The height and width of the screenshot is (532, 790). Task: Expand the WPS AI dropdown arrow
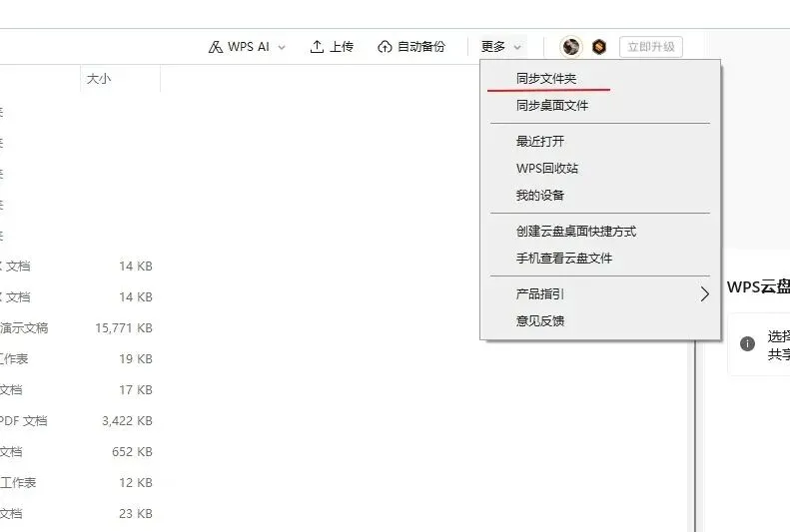[282, 47]
